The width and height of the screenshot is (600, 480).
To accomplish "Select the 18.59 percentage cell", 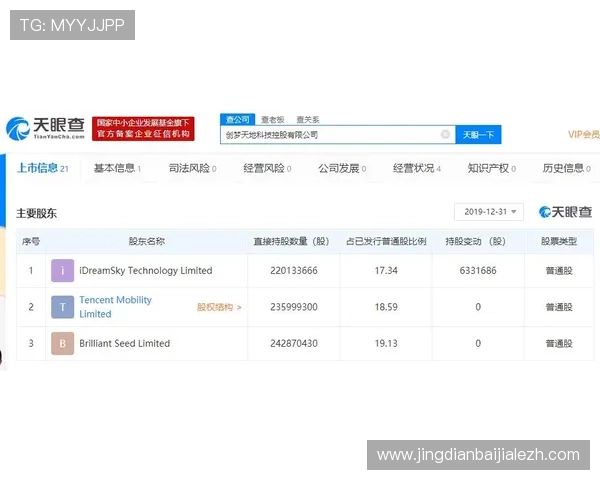I will tap(386, 307).
